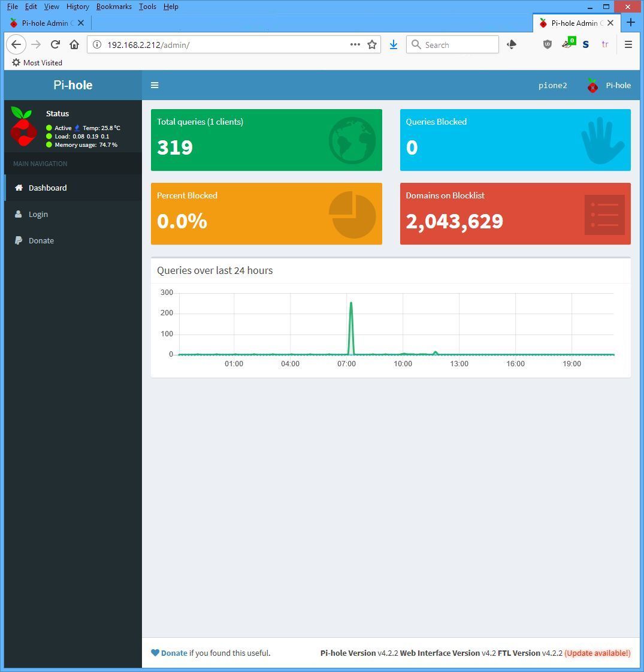
Task: Click the 'Active' status indicator
Action: click(59, 128)
